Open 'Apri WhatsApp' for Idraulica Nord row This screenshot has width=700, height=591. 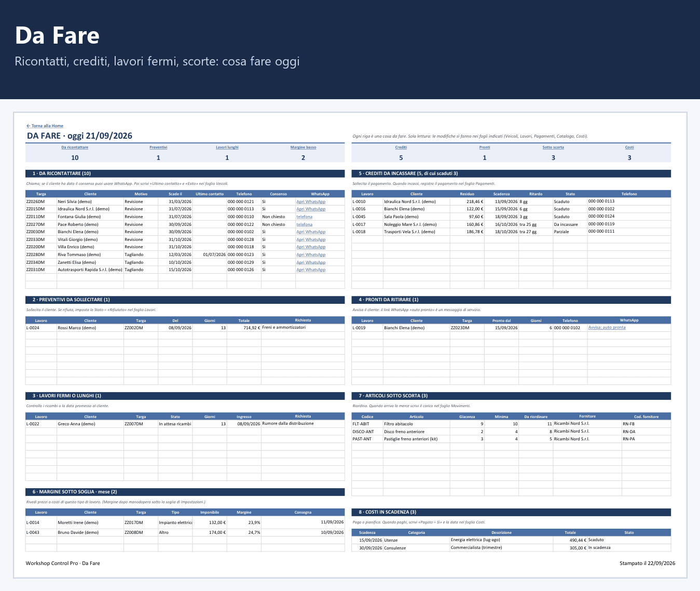[x=311, y=209]
